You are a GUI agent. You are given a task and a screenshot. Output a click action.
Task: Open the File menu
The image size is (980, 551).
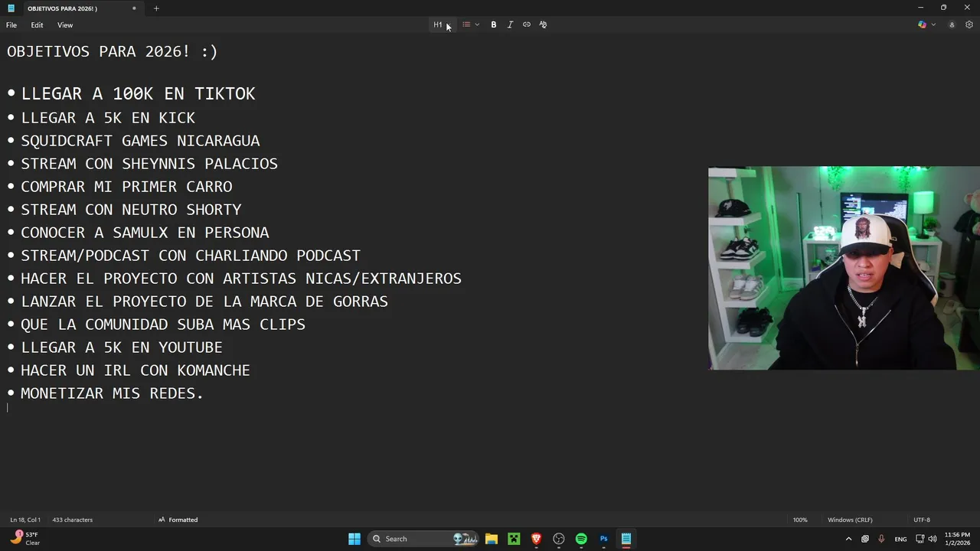click(11, 25)
